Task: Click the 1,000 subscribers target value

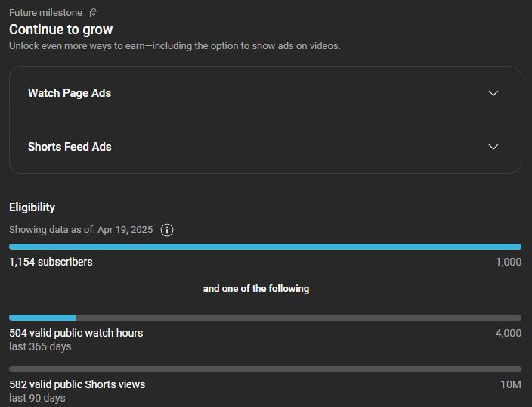Action: [x=508, y=262]
